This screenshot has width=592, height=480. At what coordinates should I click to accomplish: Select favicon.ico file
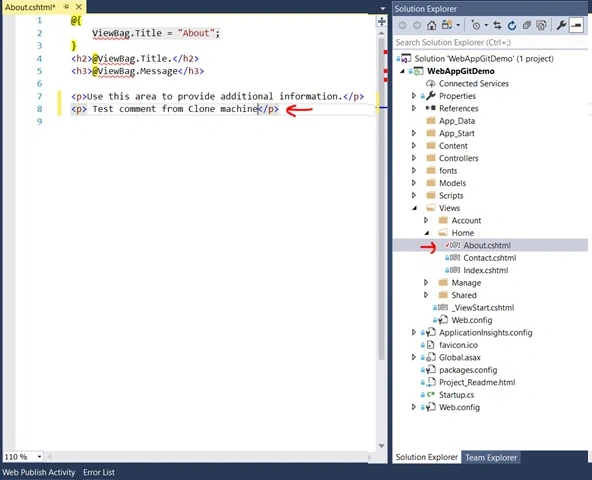[458, 345]
